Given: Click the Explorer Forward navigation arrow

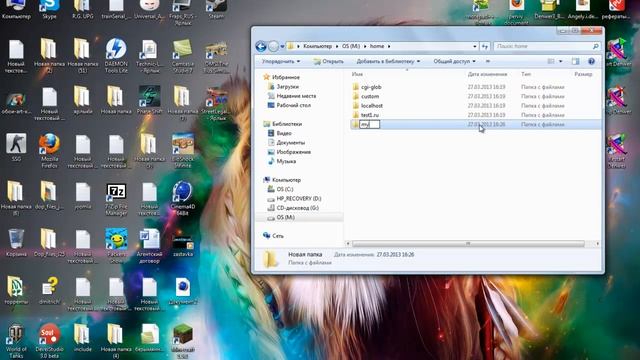Looking at the screenshot, I should (x=273, y=47).
